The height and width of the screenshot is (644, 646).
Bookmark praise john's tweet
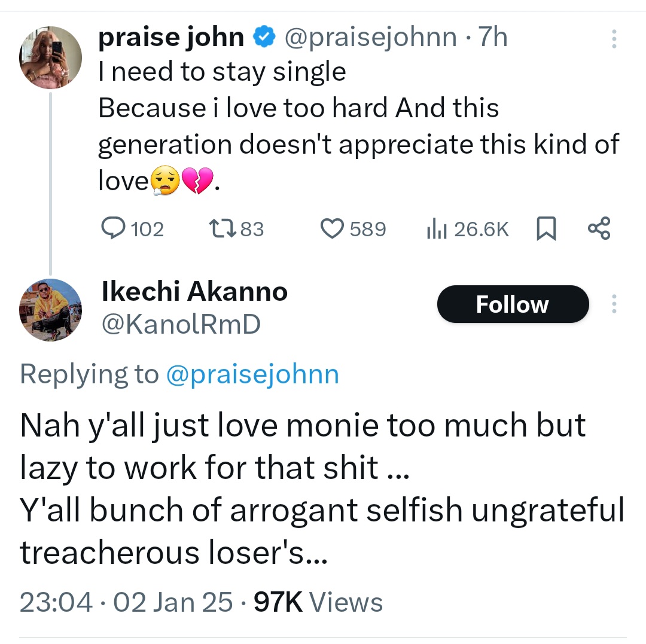pos(547,229)
